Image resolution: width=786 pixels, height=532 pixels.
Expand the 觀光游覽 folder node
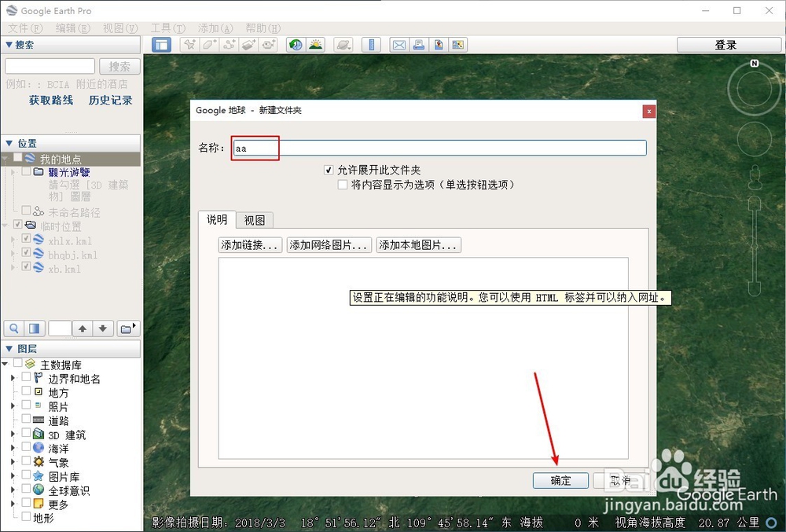pos(13,172)
